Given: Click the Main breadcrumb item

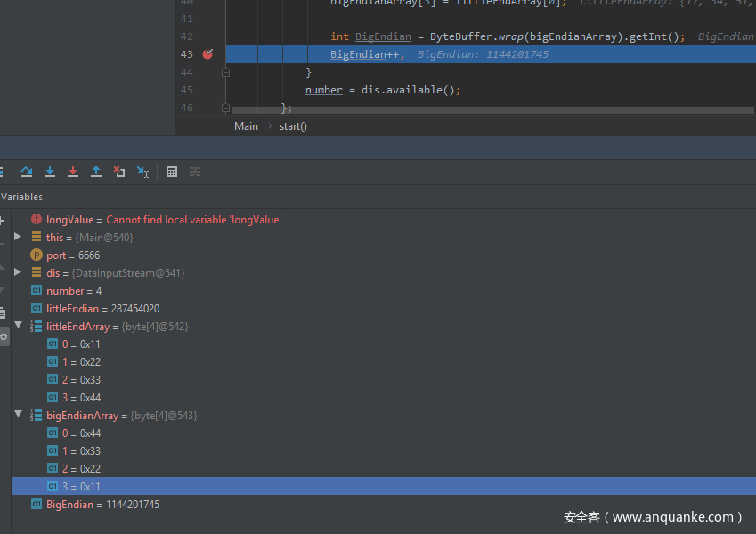Looking at the screenshot, I should tap(246, 126).
